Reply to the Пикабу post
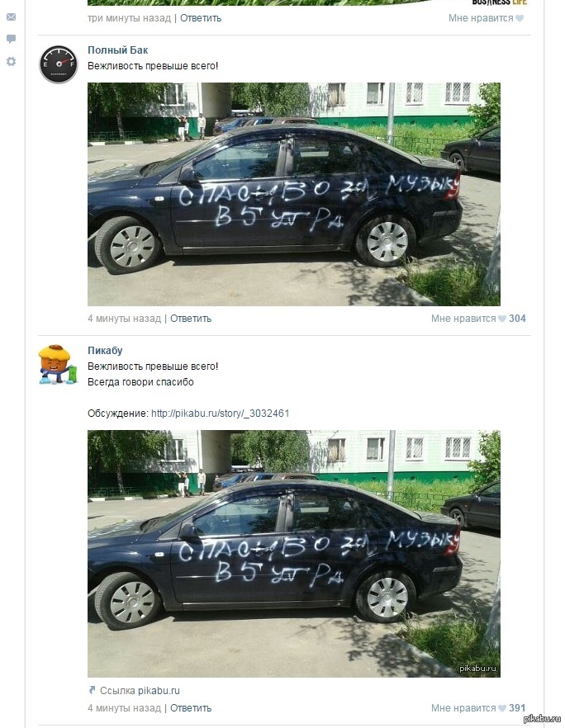Image resolution: width=565 pixels, height=728 pixels. (191, 708)
